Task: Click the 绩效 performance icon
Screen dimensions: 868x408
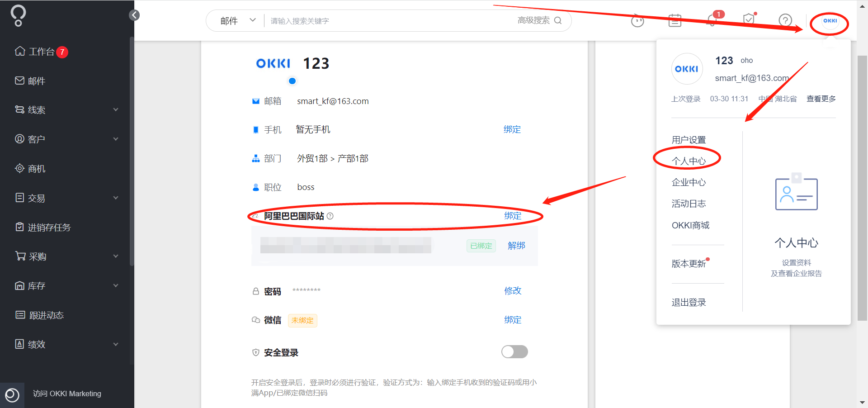Action: pyautogui.click(x=20, y=344)
